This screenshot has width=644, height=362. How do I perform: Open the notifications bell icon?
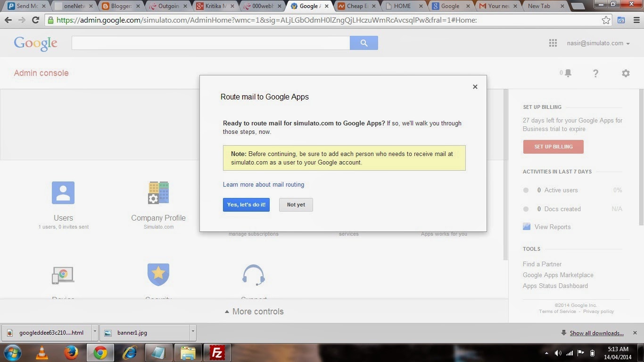[568, 73]
